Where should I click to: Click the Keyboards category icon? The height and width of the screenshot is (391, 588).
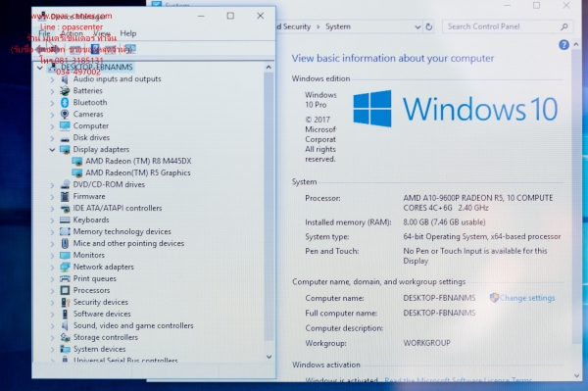(x=65, y=220)
